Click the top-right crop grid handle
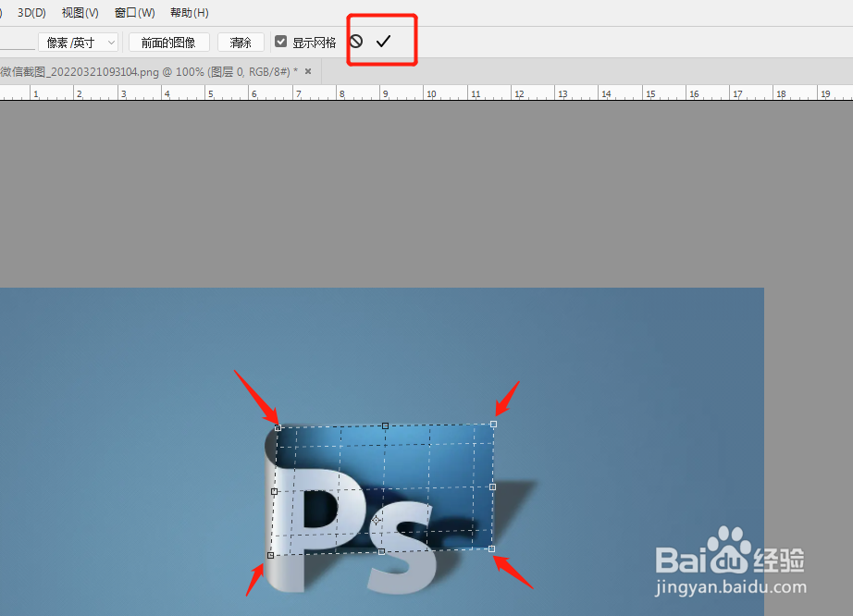The height and width of the screenshot is (616, 853). click(493, 424)
